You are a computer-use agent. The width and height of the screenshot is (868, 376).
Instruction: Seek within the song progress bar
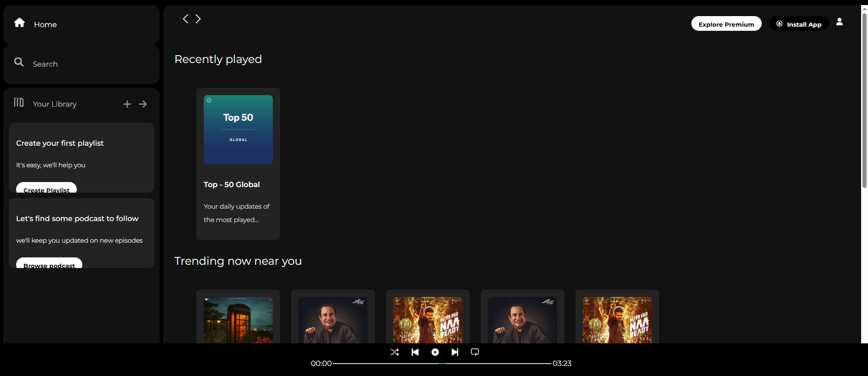point(442,363)
